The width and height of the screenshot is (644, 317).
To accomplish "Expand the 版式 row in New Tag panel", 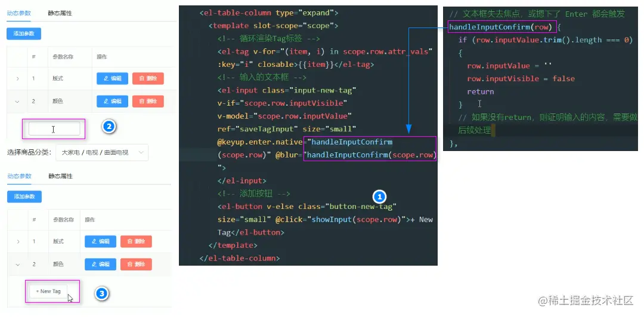I will [18, 241].
